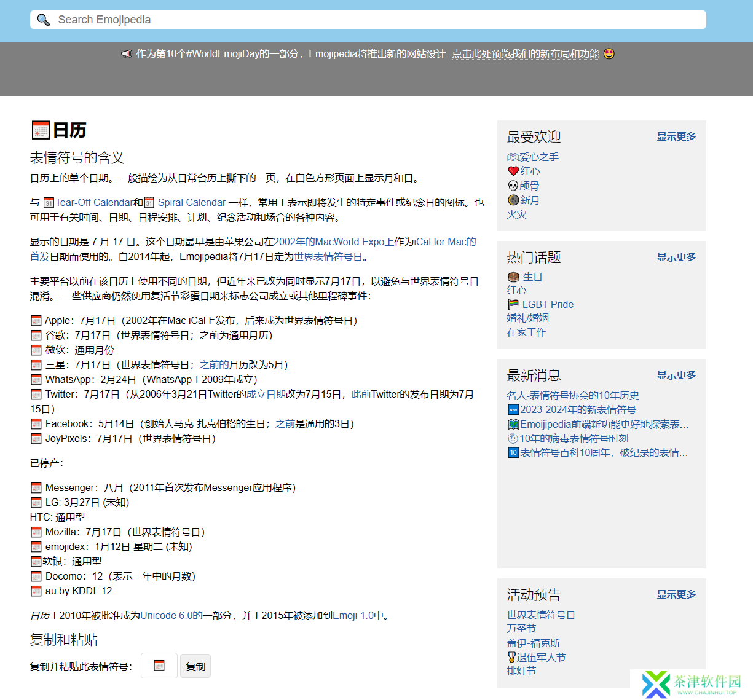Open 表情符号百科10周年 news link
753x700 pixels.
(604, 453)
